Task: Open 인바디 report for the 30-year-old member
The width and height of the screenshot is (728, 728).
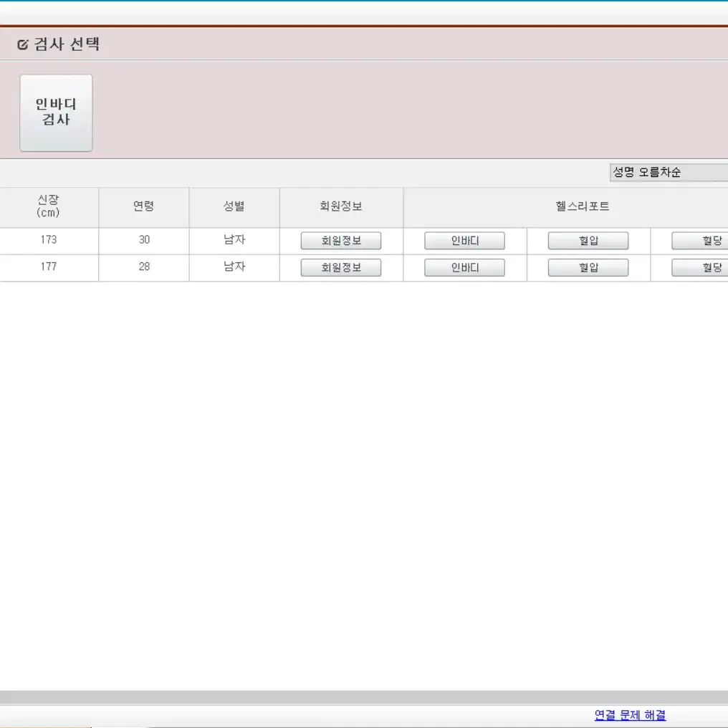Action: [464, 241]
